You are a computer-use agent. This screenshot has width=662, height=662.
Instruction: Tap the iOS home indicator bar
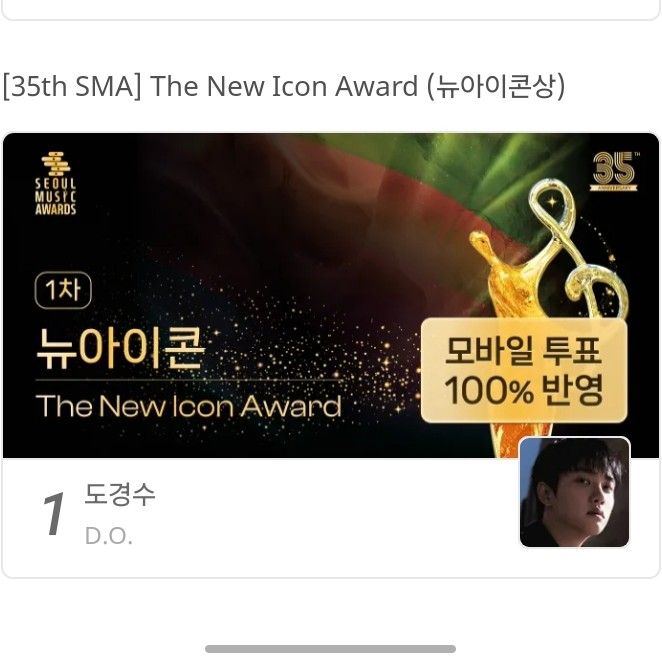coord(331,648)
